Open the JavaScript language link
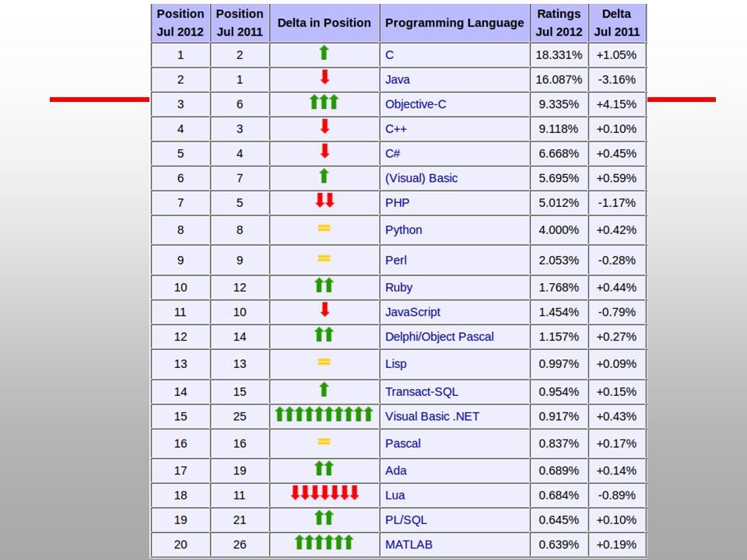This screenshot has width=747, height=560. 412,312
